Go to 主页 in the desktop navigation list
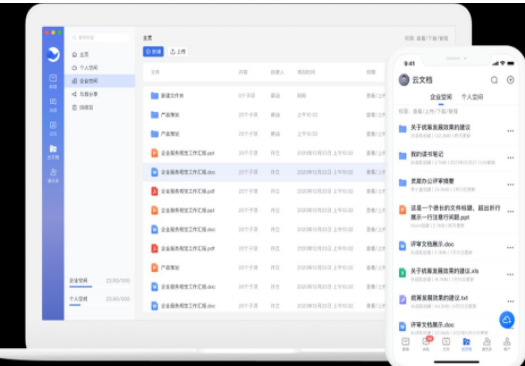This screenshot has width=525, height=366. [x=100, y=54]
